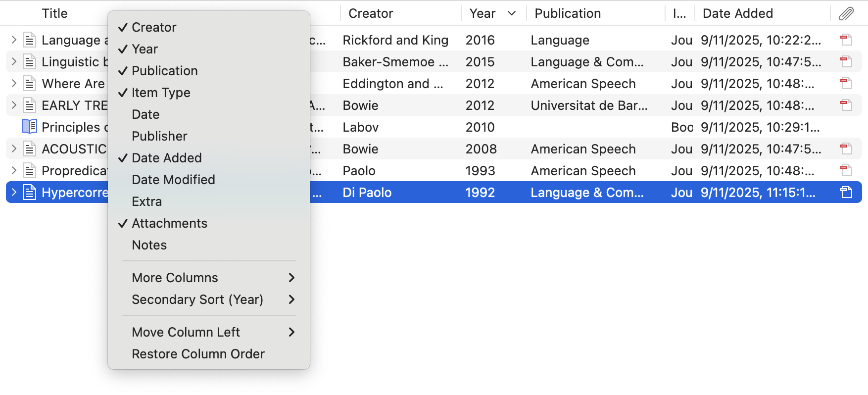Screen dimensions: 868x395
Task: Click journal article icon beside ACOUSTIC item
Action: (x=30, y=149)
